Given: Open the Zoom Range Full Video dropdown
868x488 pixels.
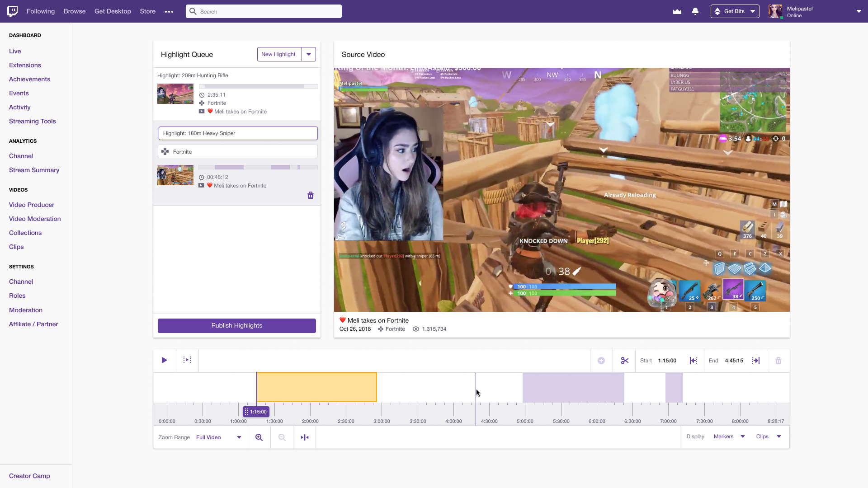Looking at the screenshot, I should click(x=219, y=437).
